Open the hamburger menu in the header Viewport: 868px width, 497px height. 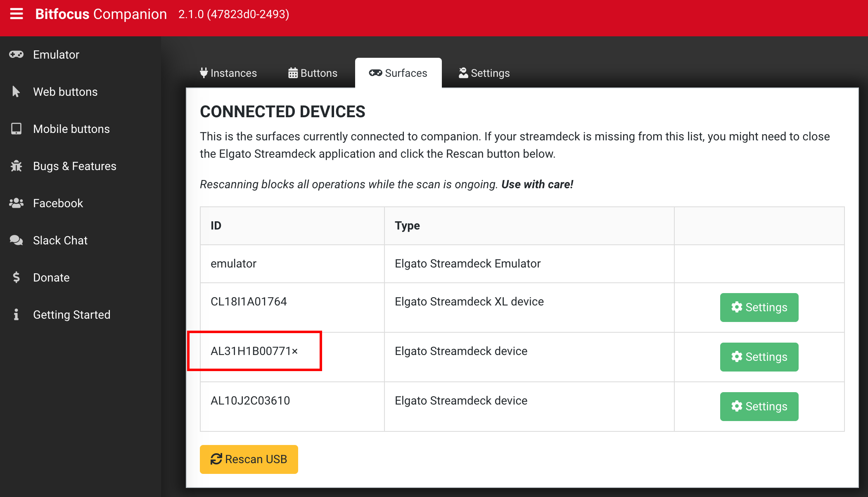coord(17,14)
